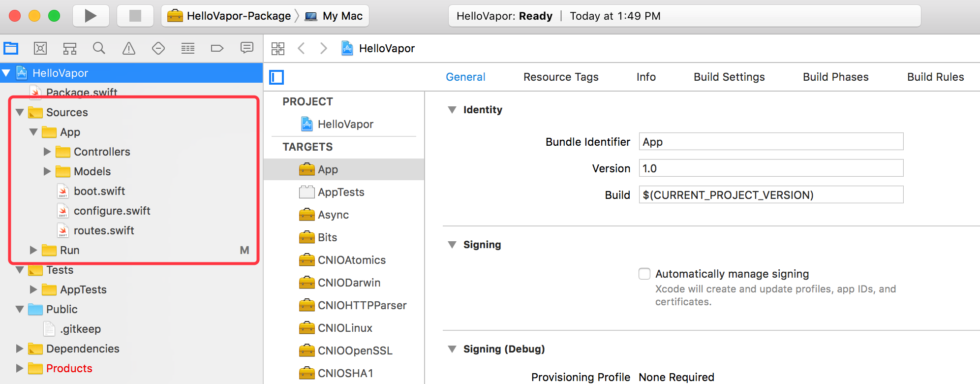The height and width of the screenshot is (384, 980).
Task: Open the Source Control navigator
Action: coord(40,48)
